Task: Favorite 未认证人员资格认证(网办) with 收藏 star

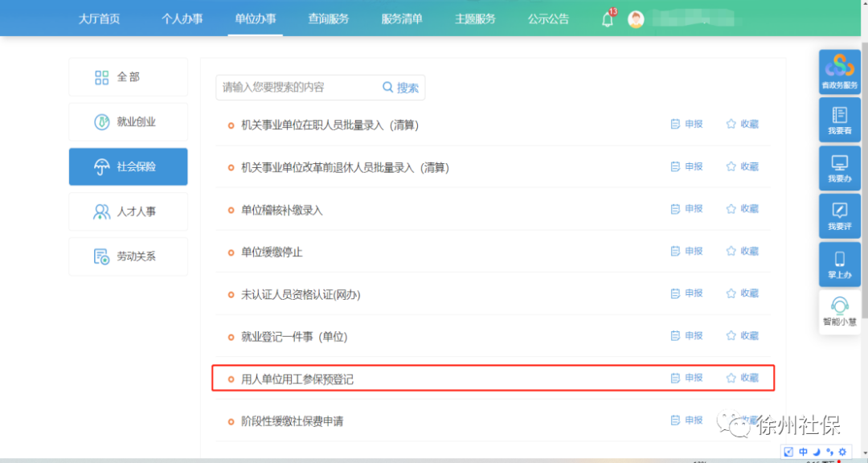Action: [742, 293]
